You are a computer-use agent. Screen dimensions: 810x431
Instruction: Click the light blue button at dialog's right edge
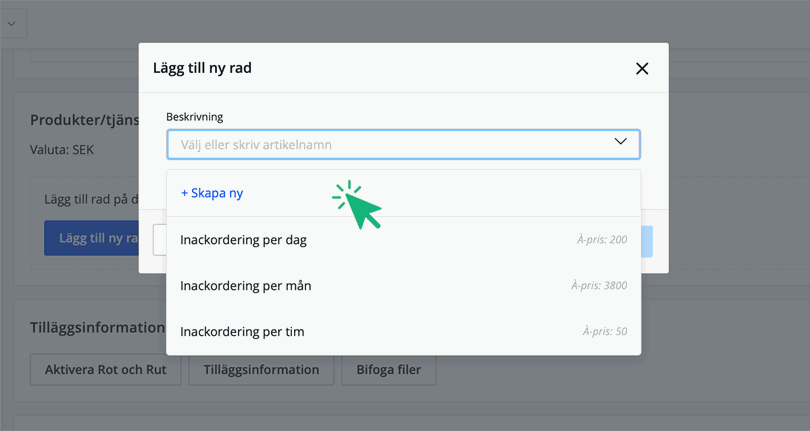pos(647,241)
